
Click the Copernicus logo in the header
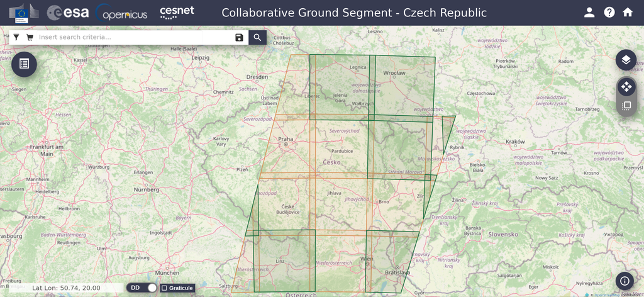tap(121, 13)
